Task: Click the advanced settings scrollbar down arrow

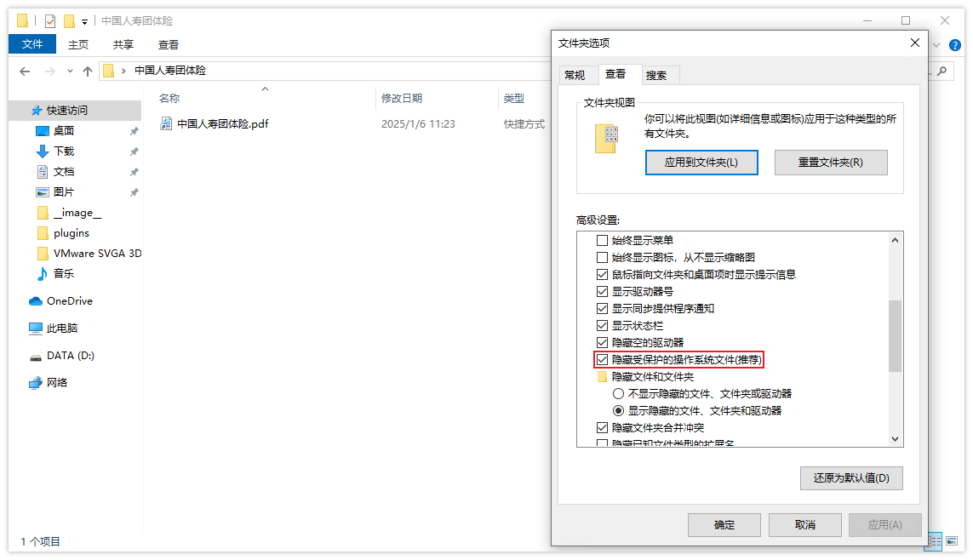Action: [x=895, y=438]
